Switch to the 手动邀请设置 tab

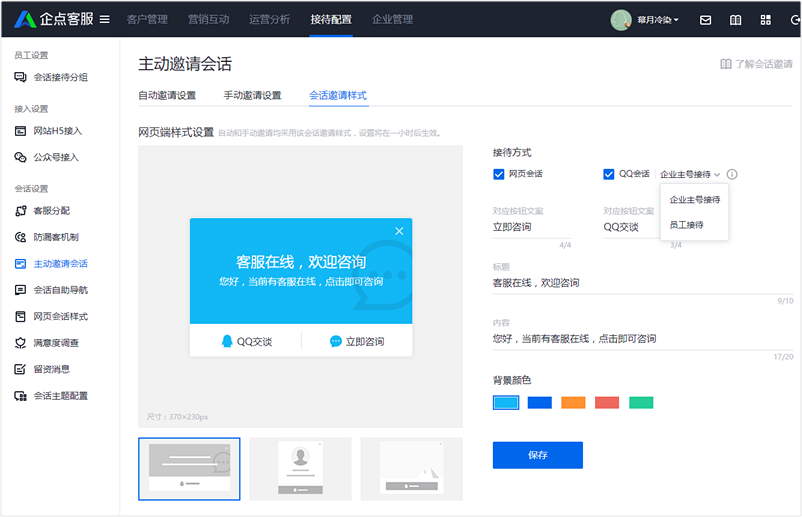(x=253, y=96)
